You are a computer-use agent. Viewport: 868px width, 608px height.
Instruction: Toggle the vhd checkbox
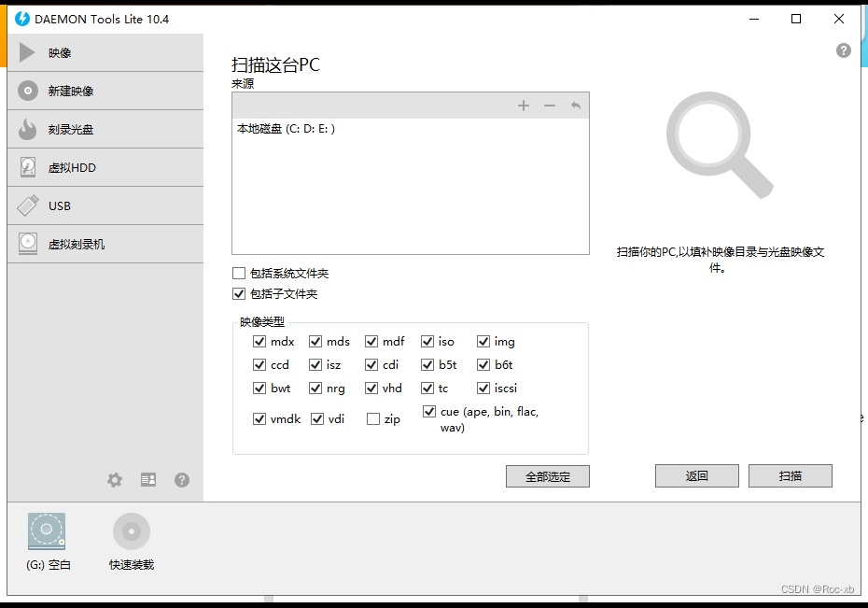371,388
